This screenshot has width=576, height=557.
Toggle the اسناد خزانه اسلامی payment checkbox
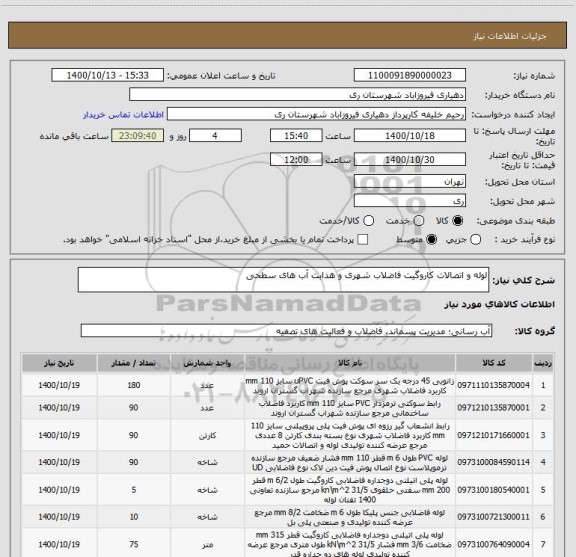click(x=363, y=240)
